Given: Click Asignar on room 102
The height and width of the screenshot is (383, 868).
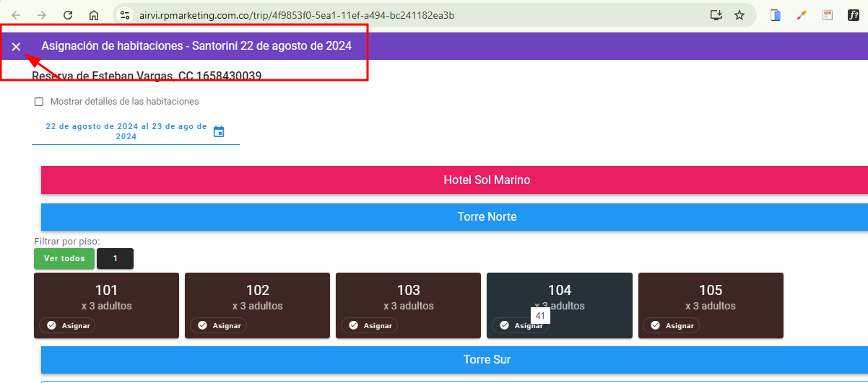Looking at the screenshot, I should [218, 326].
